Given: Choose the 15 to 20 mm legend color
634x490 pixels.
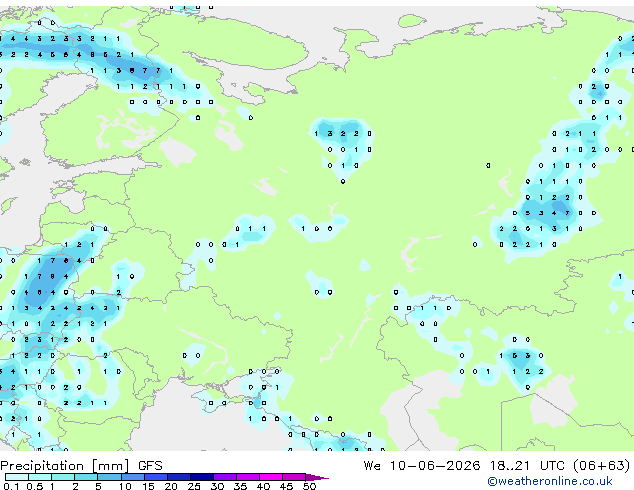Looking at the screenshot, I should [x=156, y=477].
